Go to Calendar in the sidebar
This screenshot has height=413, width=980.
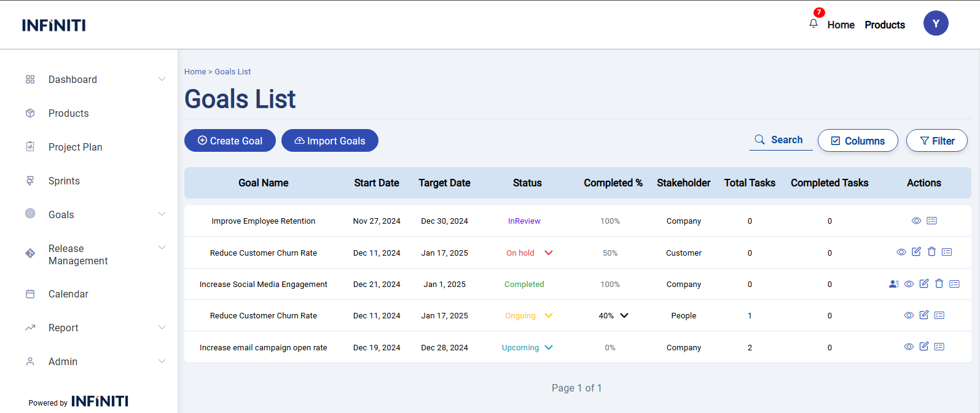tap(68, 294)
